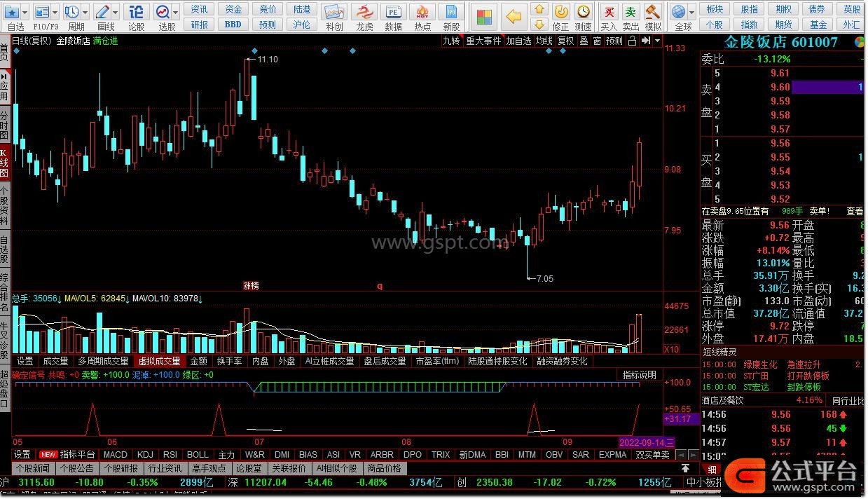Open the 新股 IPO icon

tap(452, 12)
